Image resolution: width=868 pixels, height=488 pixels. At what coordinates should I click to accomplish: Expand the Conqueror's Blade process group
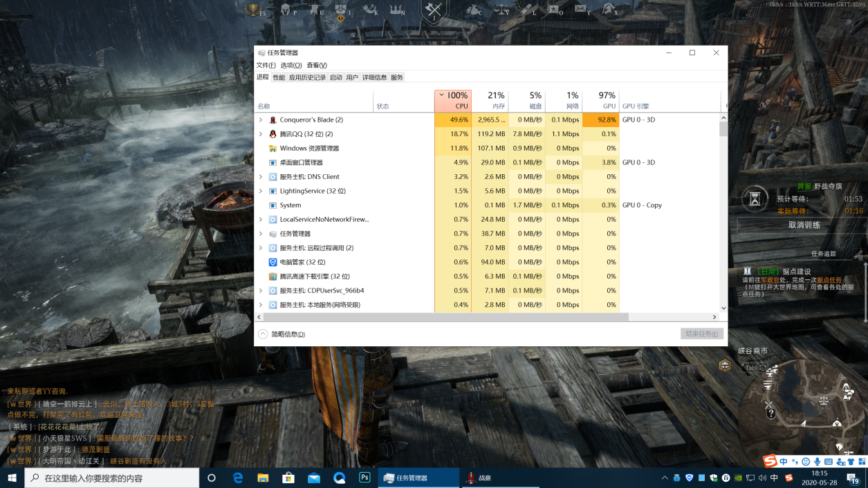pyautogui.click(x=261, y=120)
